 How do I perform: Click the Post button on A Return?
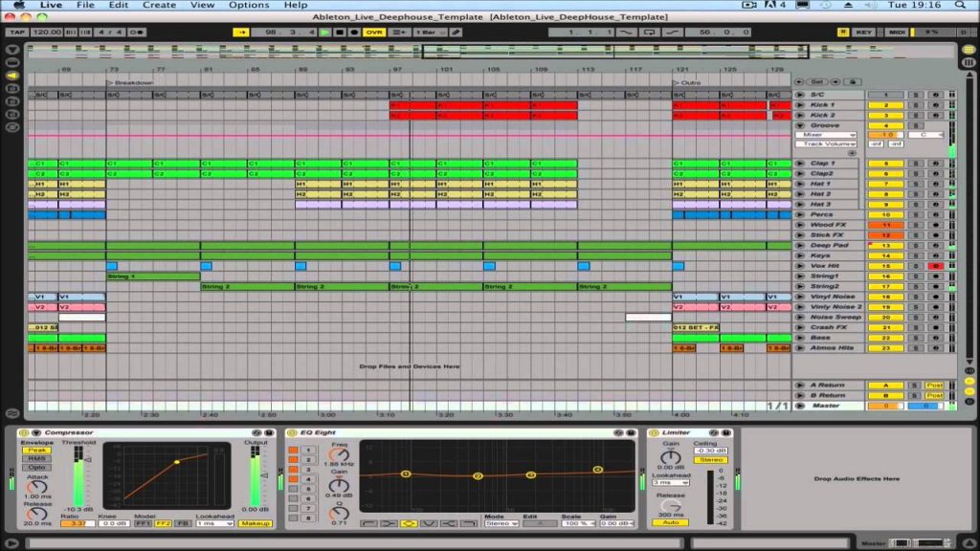pos(934,386)
